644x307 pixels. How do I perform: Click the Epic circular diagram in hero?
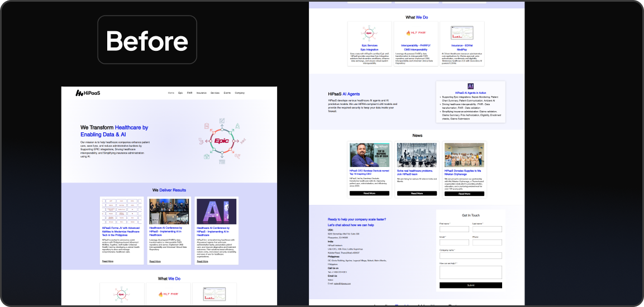click(222, 141)
